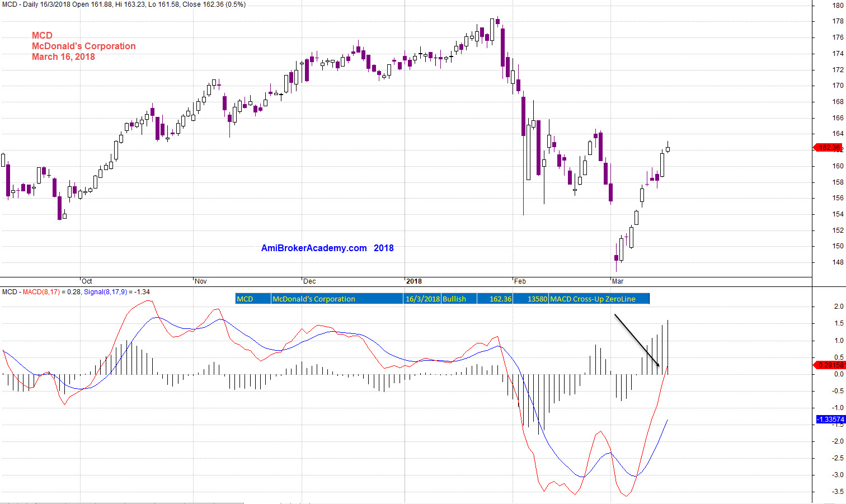Click the '16/3/2018' cell in the info bar

(422, 299)
